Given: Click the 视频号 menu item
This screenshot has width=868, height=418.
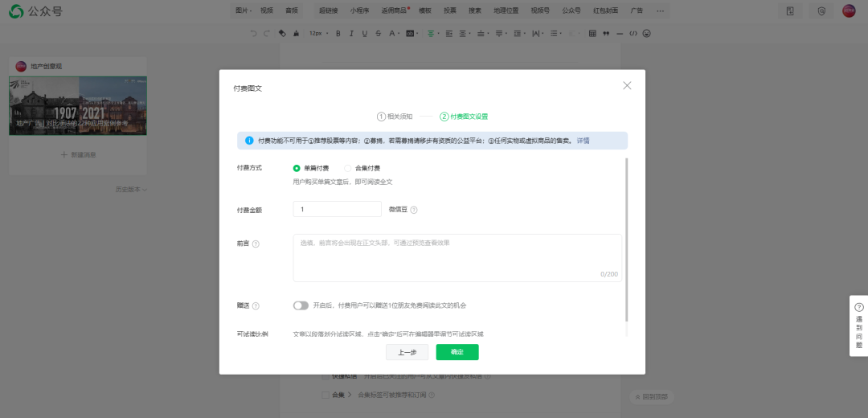Looking at the screenshot, I should pos(540,11).
